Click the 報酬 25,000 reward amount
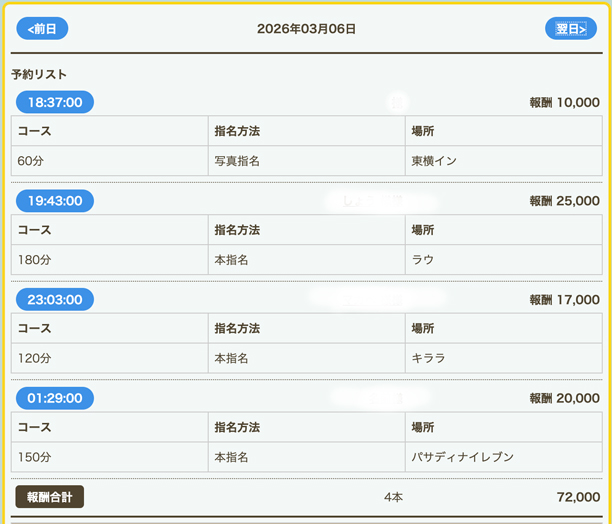Viewport: 612px width, 524px height. click(x=564, y=201)
